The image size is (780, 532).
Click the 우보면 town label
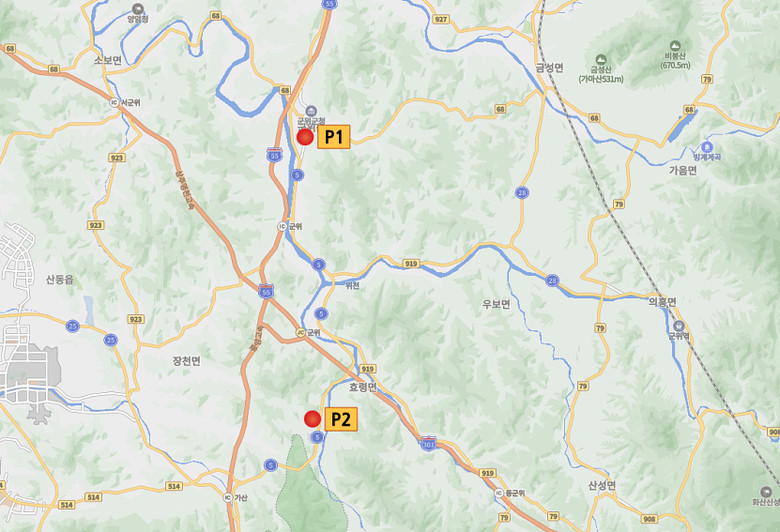[496, 304]
